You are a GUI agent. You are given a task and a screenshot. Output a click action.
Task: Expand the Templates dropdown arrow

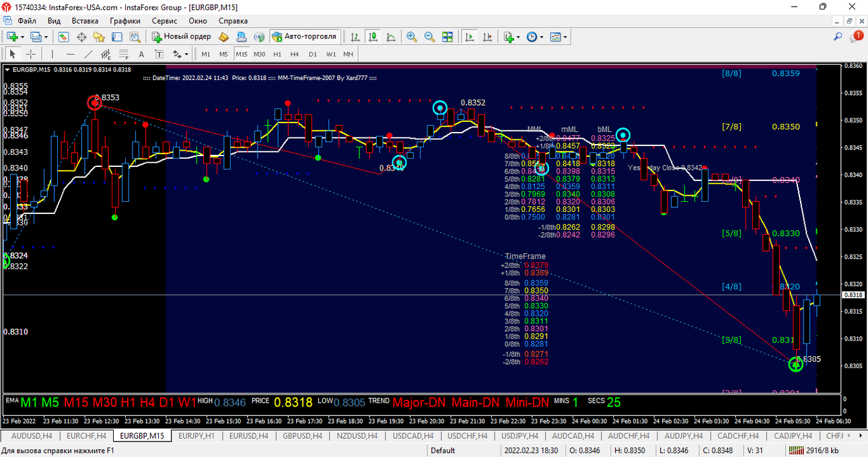(x=565, y=37)
